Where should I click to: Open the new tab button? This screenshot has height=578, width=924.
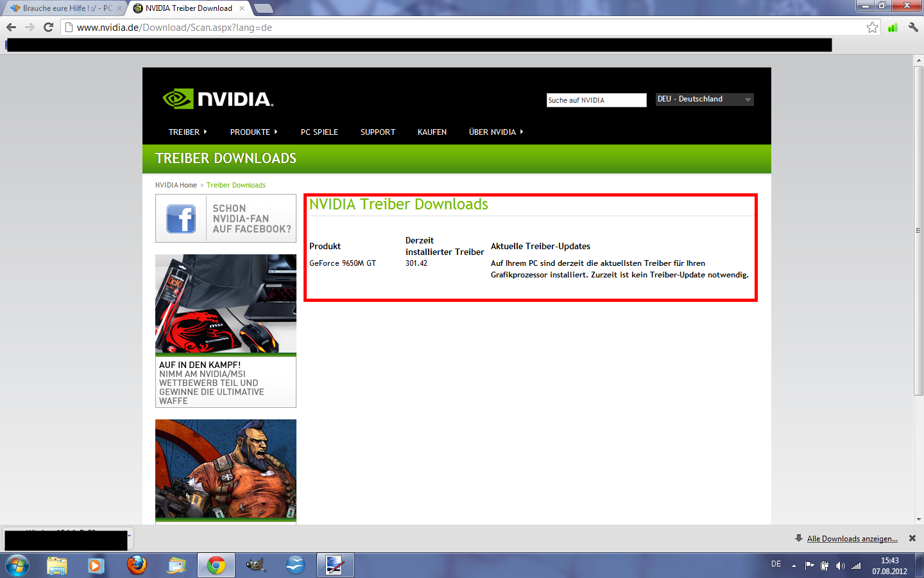pyautogui.click(x=263, y=8)
